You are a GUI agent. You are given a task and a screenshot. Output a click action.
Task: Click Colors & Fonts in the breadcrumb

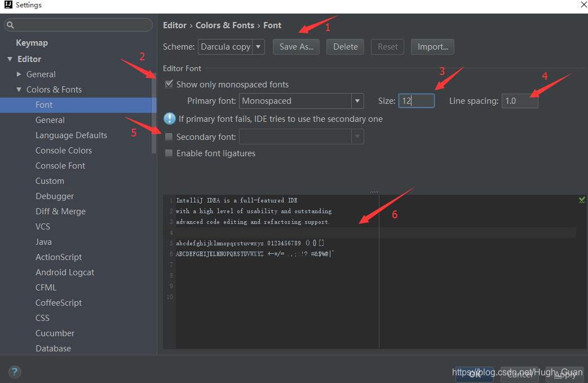point(225,25)
